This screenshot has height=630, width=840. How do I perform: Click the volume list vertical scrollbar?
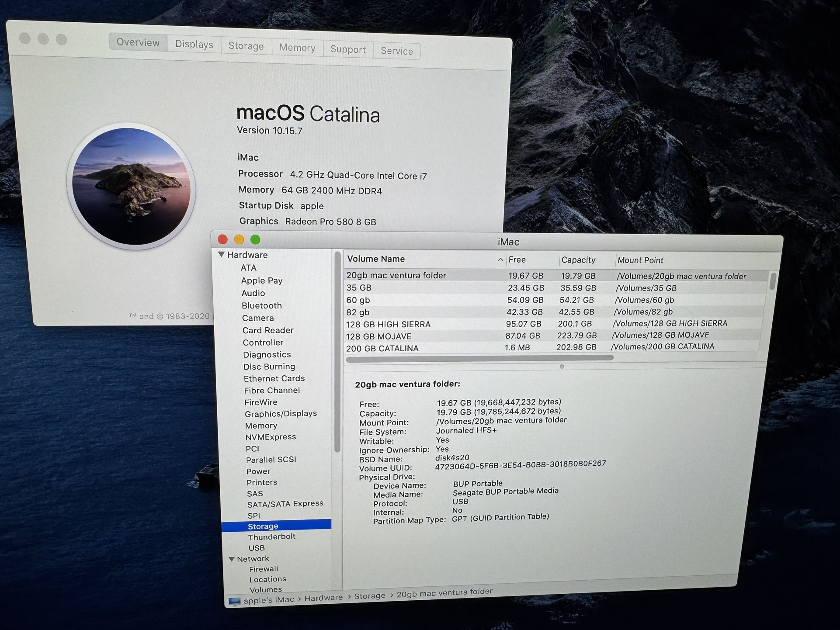(x=772, y=281)
